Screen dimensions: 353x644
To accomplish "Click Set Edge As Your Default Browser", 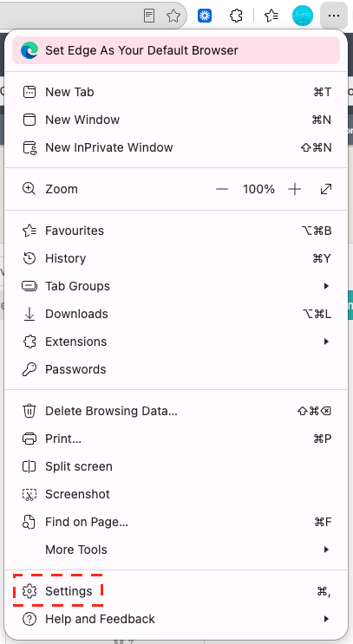I will (176, 50).
